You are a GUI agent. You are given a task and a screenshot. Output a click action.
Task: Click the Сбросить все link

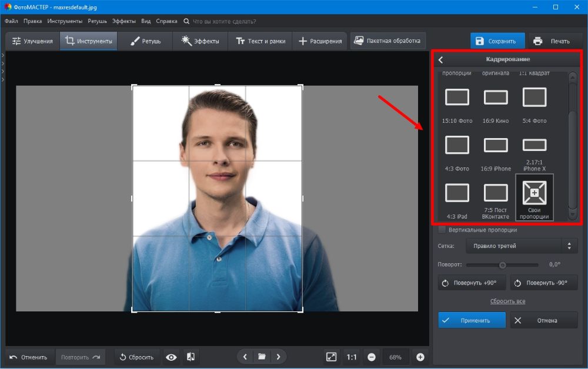(x=507, y=301)
